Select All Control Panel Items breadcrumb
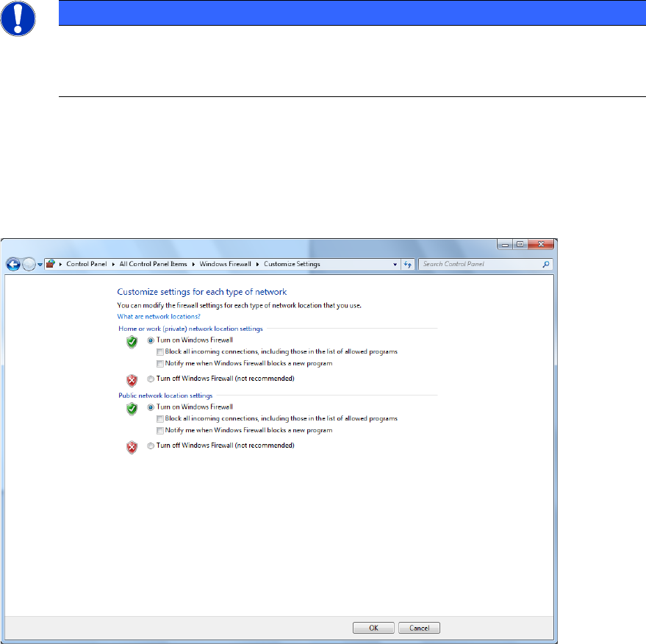The image size is (646, 644). click(x=154, y=264)
